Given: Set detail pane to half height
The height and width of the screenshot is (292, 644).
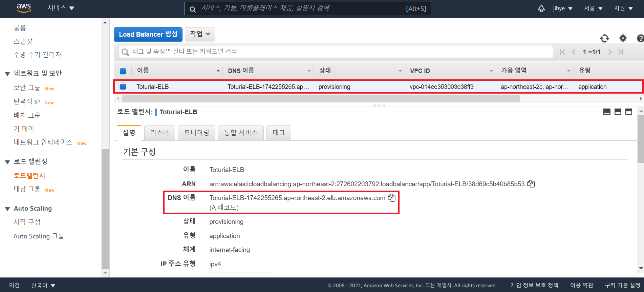Looking at the screenshot, I should click(618, 112).
